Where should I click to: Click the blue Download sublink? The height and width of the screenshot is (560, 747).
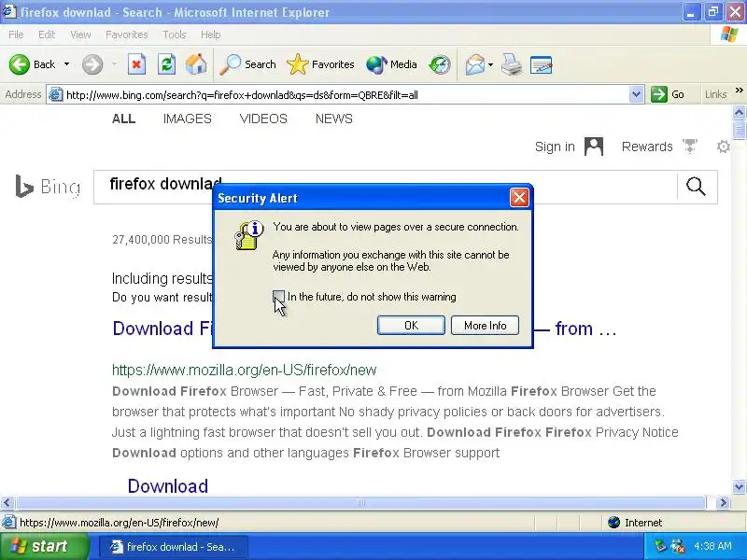click(x=168, y=486)
